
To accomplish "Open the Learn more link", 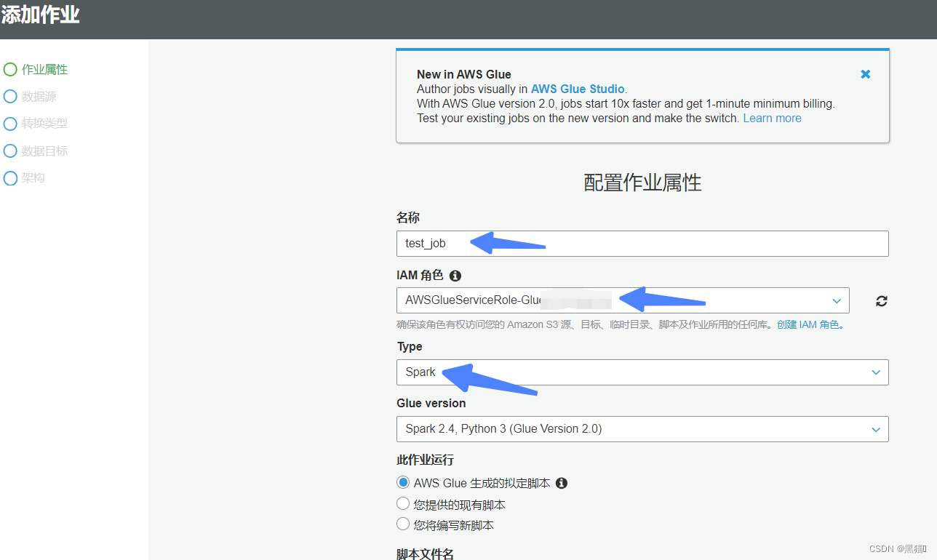I will pos(772,118).
